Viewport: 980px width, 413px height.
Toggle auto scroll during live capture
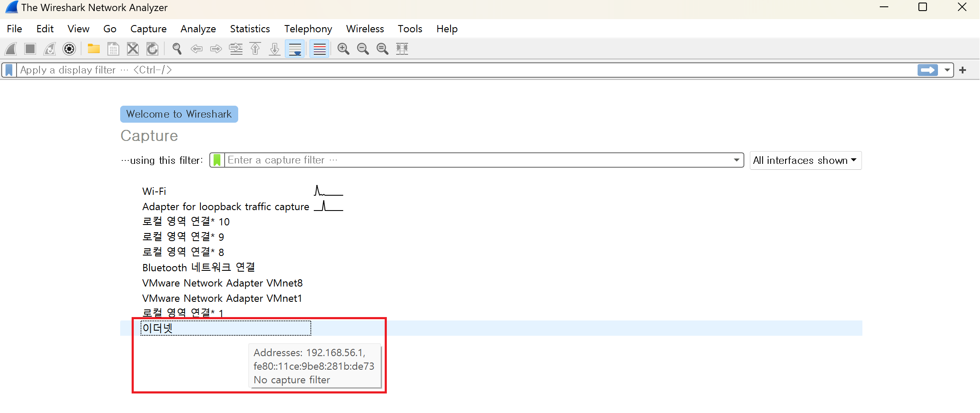(295, 49)
